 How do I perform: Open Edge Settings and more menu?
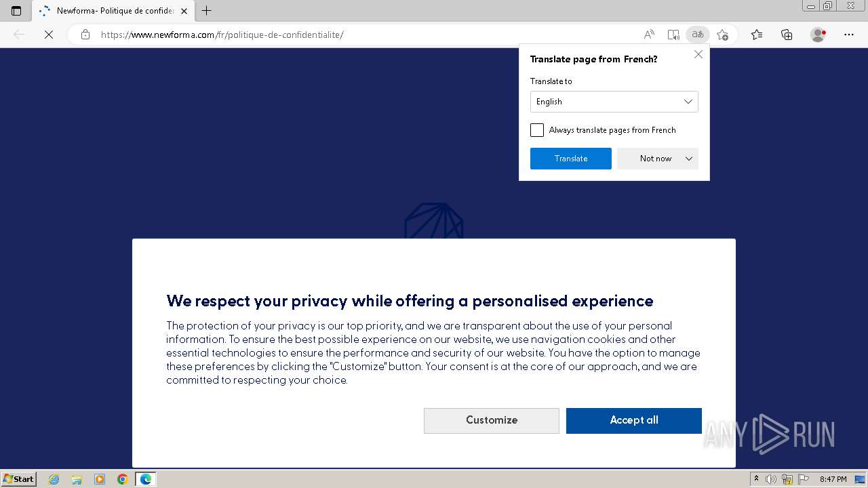(849, 35)
